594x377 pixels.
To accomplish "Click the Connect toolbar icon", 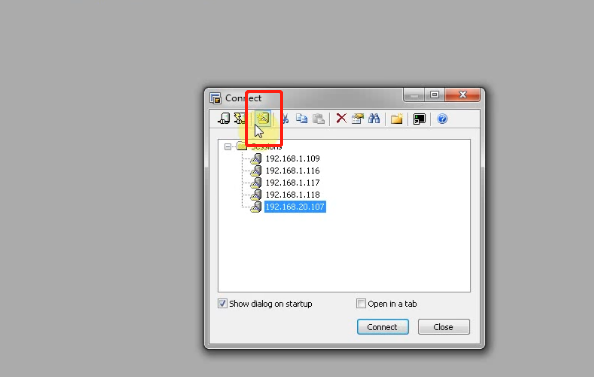I will coord(224,119).
